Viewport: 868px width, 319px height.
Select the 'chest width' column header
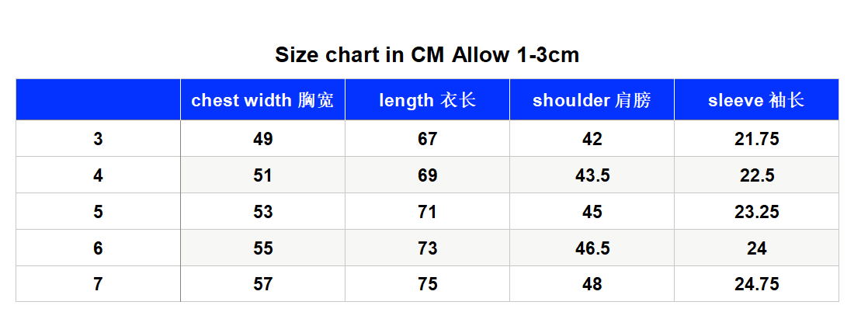tap(263, 99)
